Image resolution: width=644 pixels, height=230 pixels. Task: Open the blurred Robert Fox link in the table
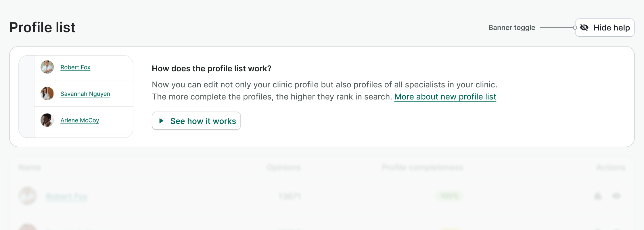point(67,197)
